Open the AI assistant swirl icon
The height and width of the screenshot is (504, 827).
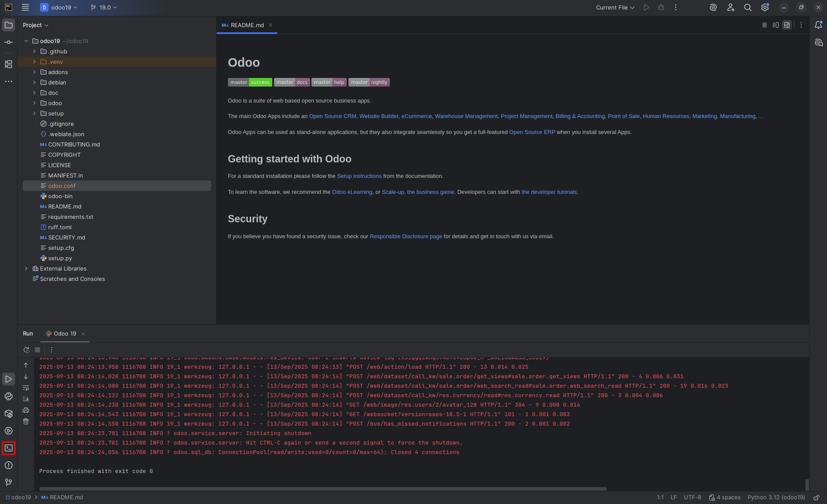713,7
